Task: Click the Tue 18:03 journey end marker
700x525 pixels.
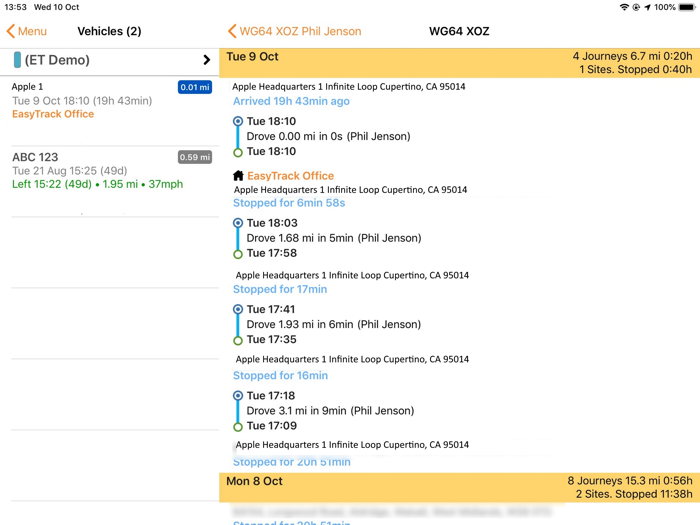Action: [238, 223]
